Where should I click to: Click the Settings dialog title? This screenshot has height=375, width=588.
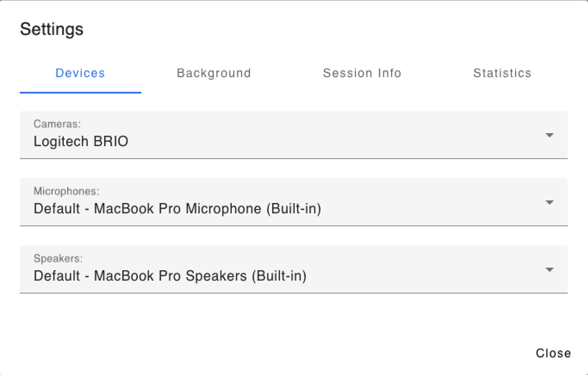coord(52,29)
